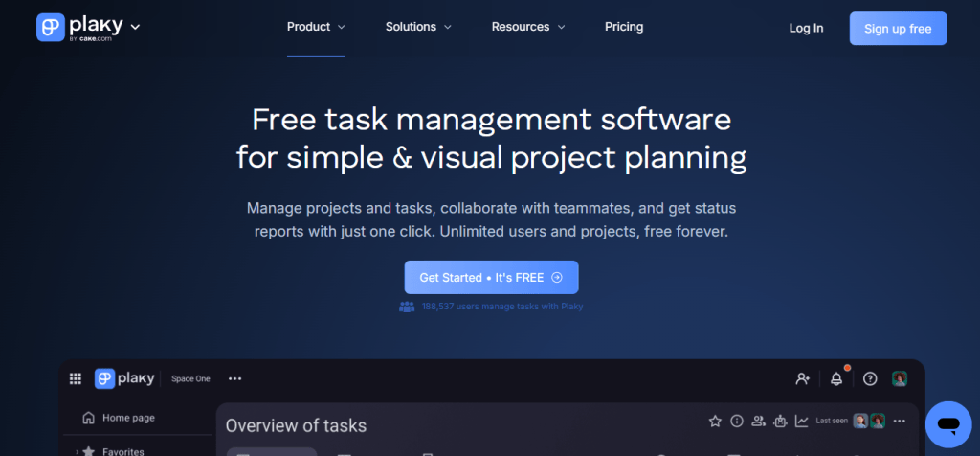Screen dimensions: 980x456
Task: Expand the Solutions dropdown
Action: click(418, 27)
